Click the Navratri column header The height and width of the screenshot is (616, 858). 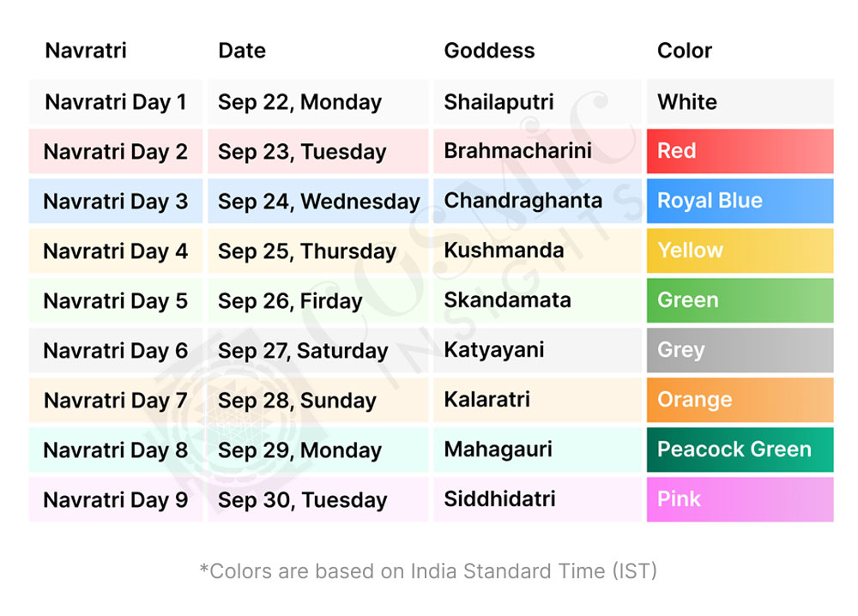86,51
